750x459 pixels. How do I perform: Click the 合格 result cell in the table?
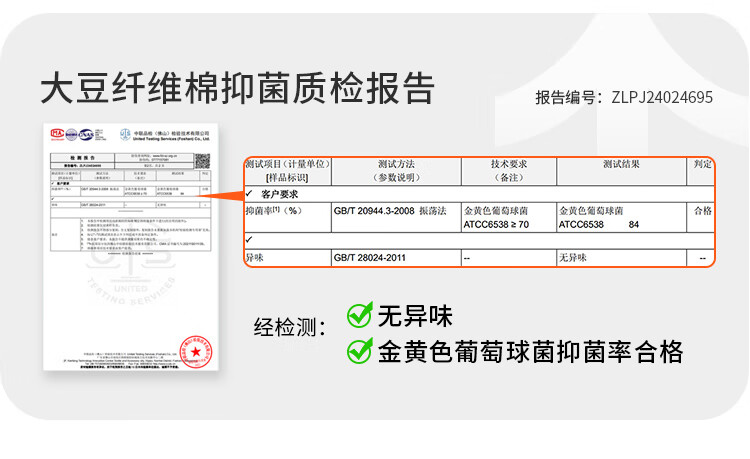[702, 211]
